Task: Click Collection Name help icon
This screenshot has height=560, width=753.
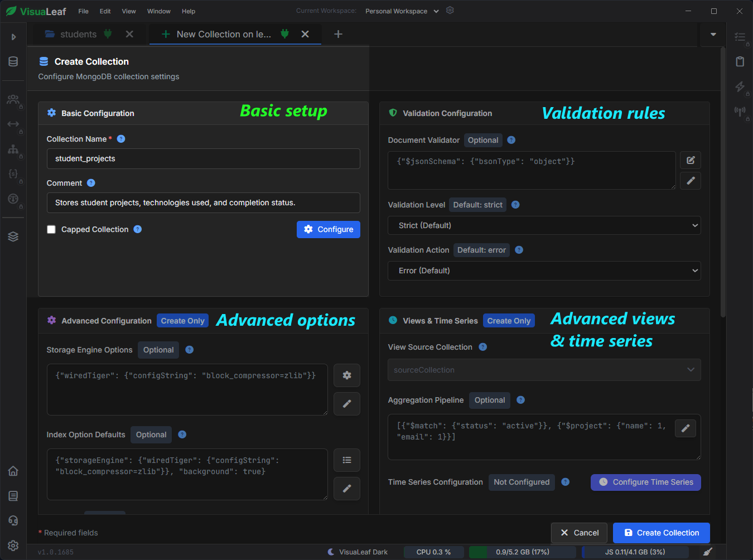Action: coord(121,139)
